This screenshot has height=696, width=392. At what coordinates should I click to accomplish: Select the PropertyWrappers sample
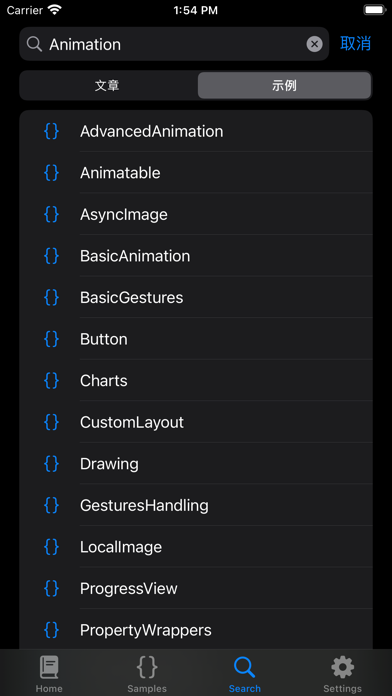click(x=196, y=629)
